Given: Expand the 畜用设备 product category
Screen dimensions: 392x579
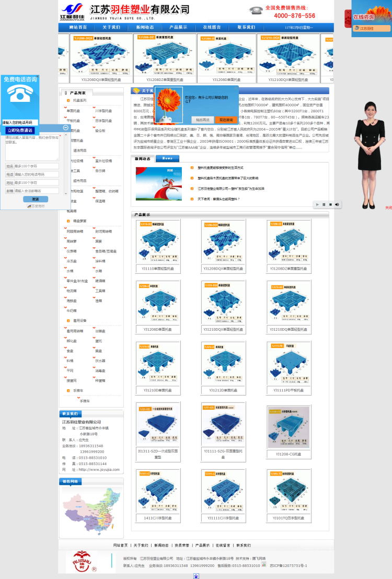Looking at the screenshot, I should (79, 321).
